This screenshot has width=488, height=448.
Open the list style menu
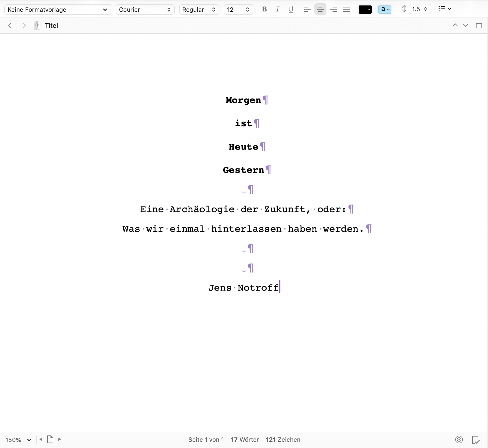[445, 9]
